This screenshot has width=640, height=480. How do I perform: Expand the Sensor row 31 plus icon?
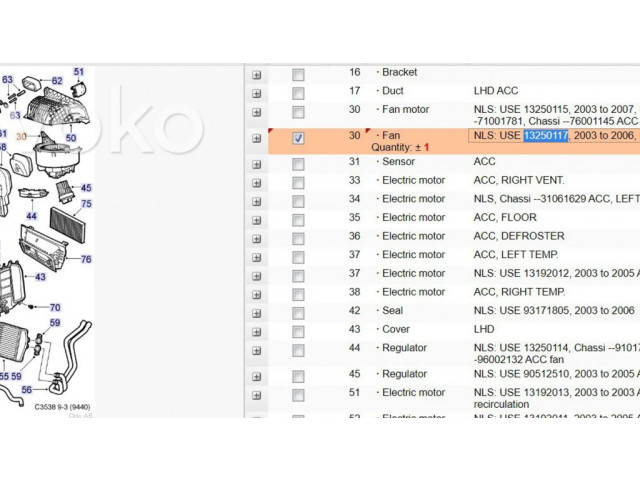[x=256, y=163]
